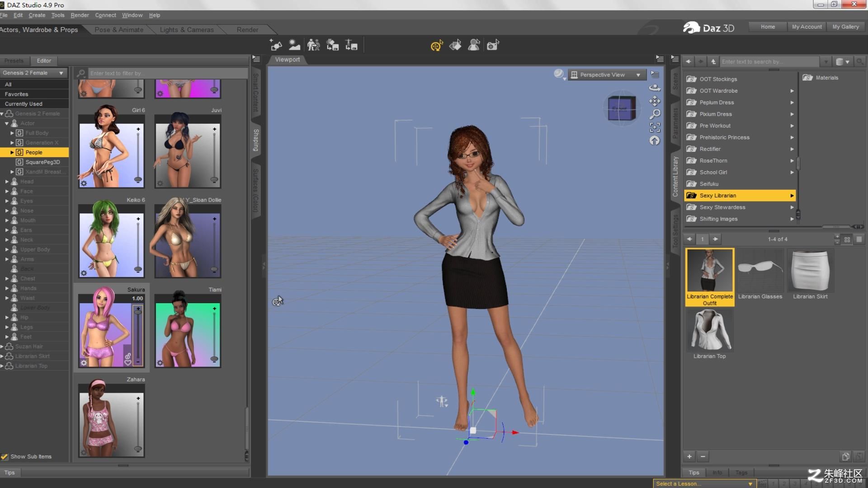Click the reset camera arrow icon

pyautogui.click(x=655, y=141)
